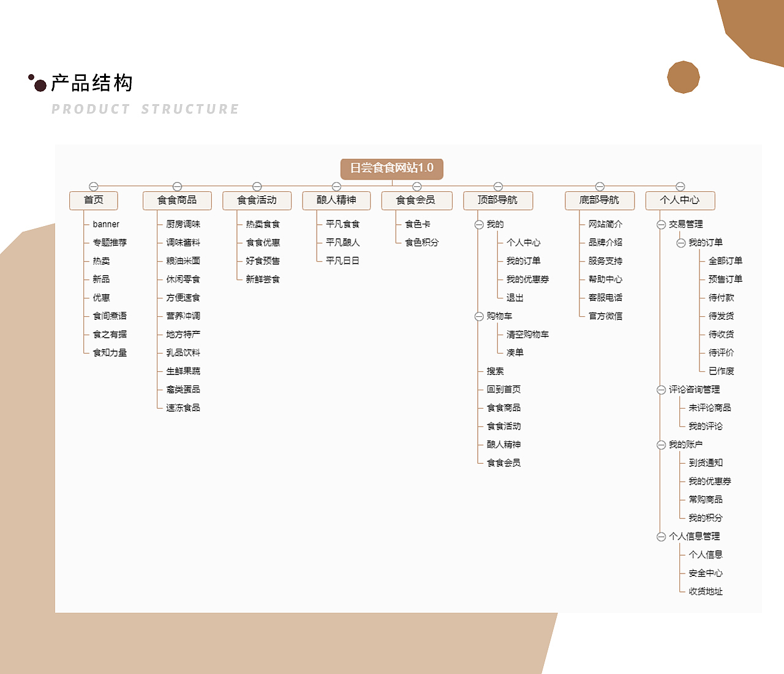This screenshot has height=674, width=784.
Task: Click the 退出 item under 我的
Action: pyautogui.click(x=515, y=298)
